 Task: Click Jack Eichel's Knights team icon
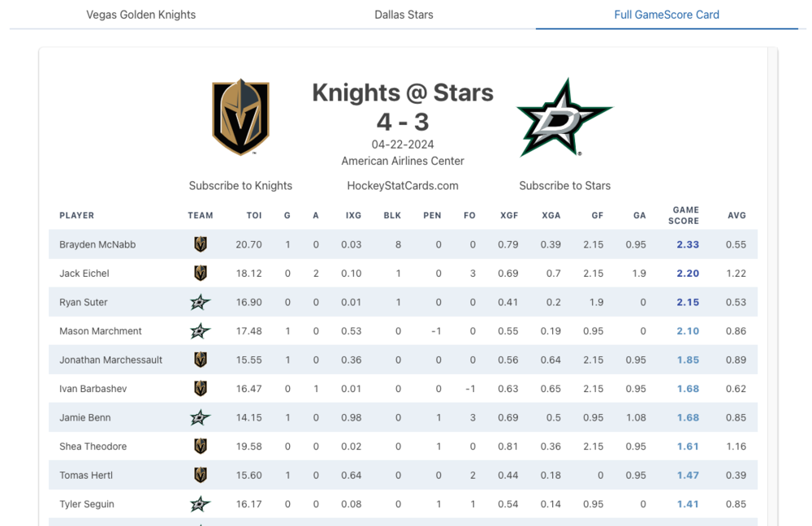click(201, 274)
